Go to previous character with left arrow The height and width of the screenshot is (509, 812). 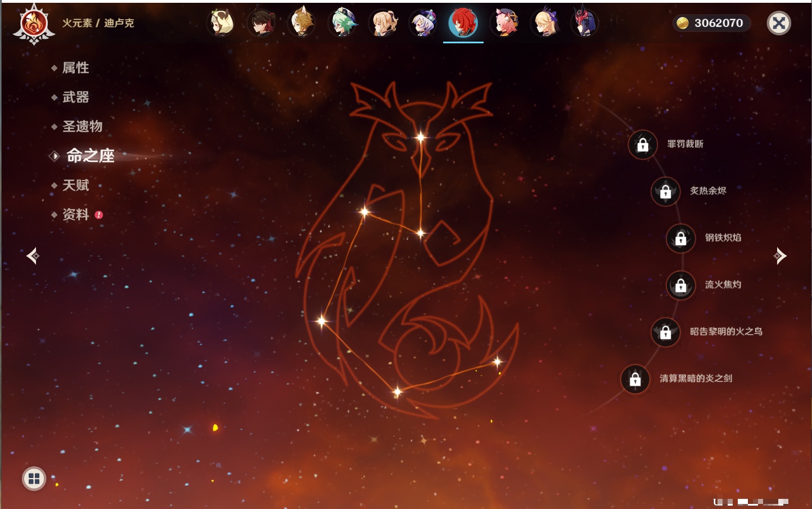(33, 256)
